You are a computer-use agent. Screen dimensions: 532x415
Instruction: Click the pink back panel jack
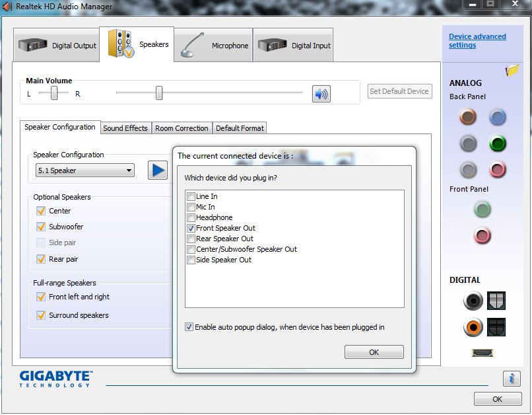[498, 169]
